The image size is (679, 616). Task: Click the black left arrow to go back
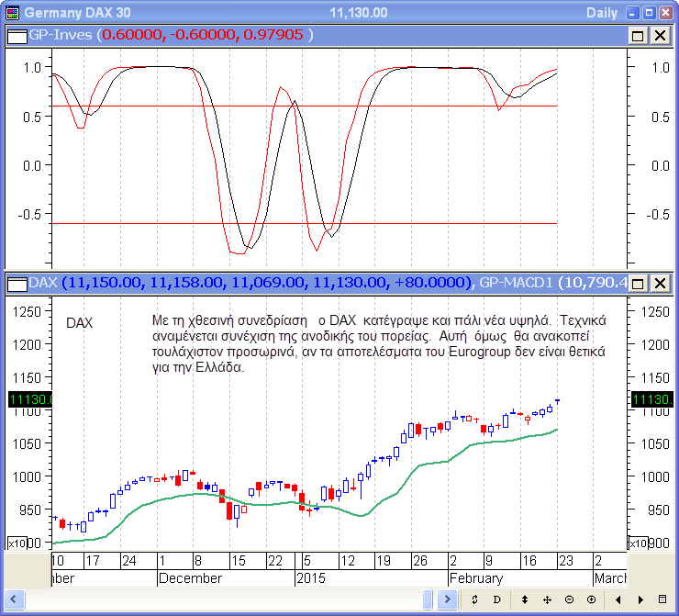(618, 599)
